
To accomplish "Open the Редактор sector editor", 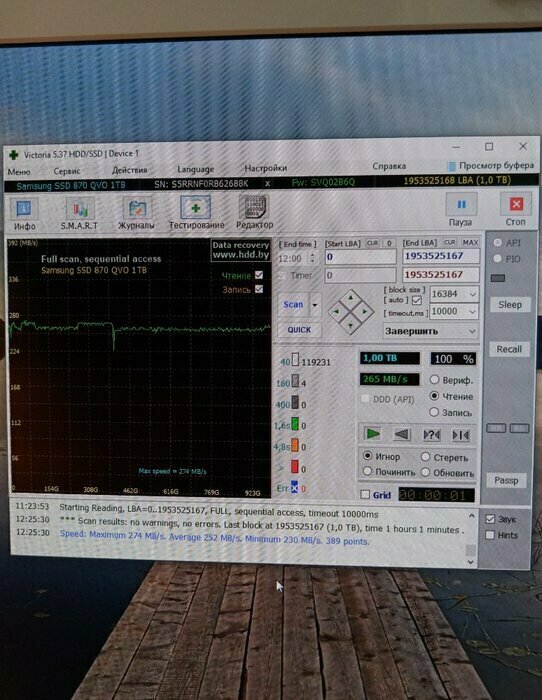I will pyautogui.click(x=254, y=212).
